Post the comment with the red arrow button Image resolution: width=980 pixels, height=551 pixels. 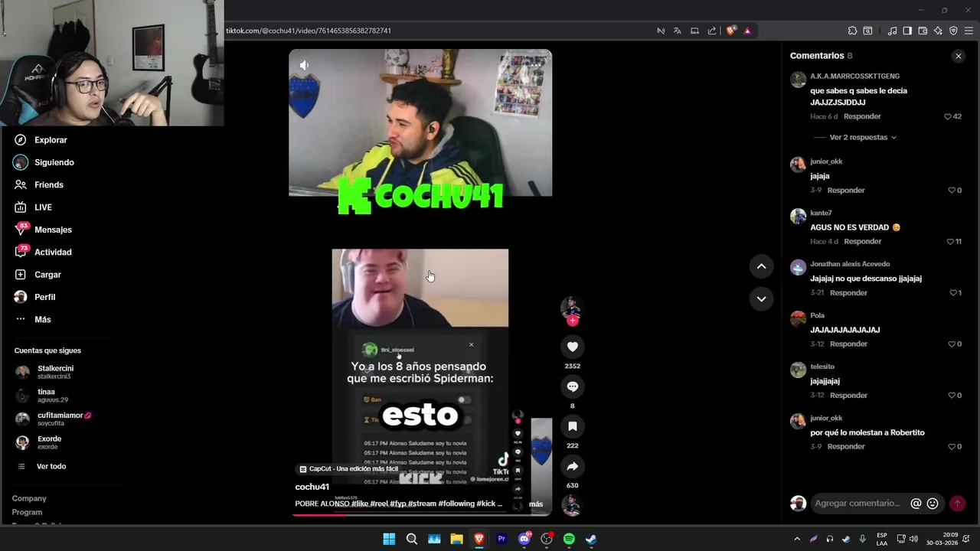957,504
